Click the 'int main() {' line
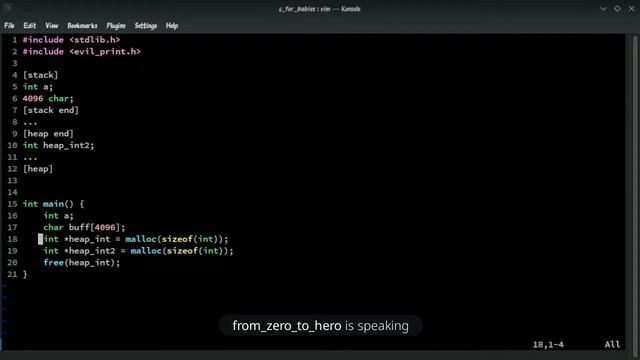This screenshot has width=640, height=360. click(53, 204)
